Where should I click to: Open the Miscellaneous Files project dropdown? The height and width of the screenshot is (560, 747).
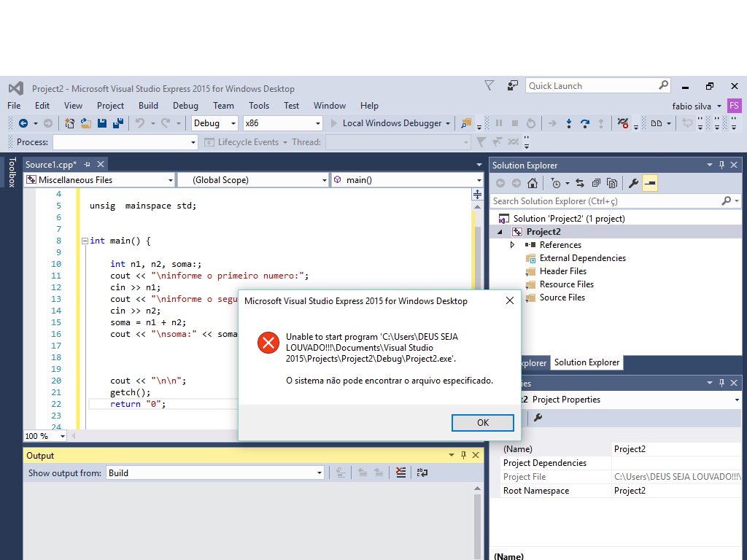(x=99, y=180)
